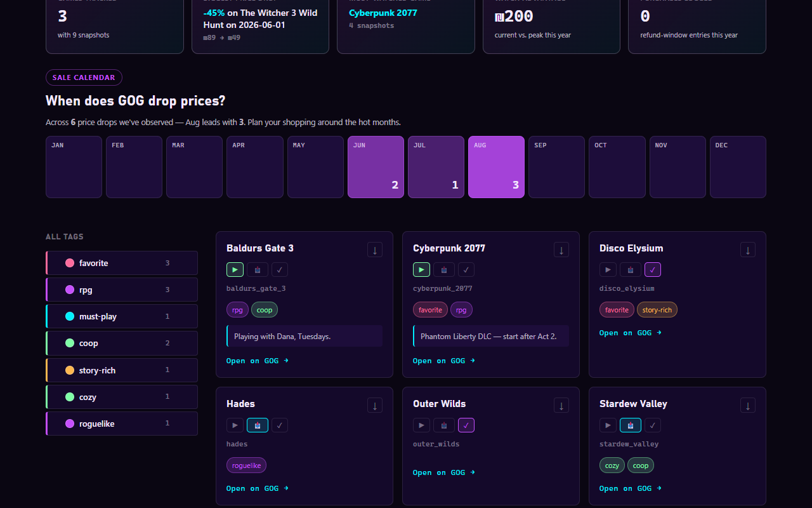Set Disco Elysium to playing status

(x=608, y=270)
